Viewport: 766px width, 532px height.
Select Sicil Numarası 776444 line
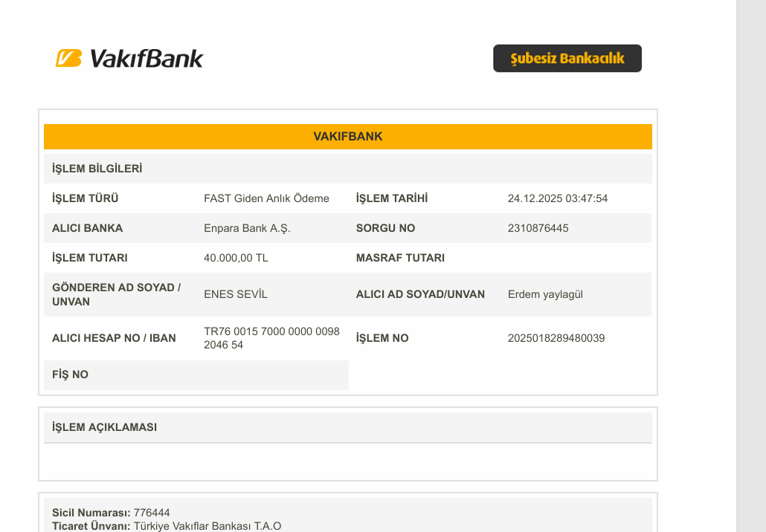(x=111, y=513)
